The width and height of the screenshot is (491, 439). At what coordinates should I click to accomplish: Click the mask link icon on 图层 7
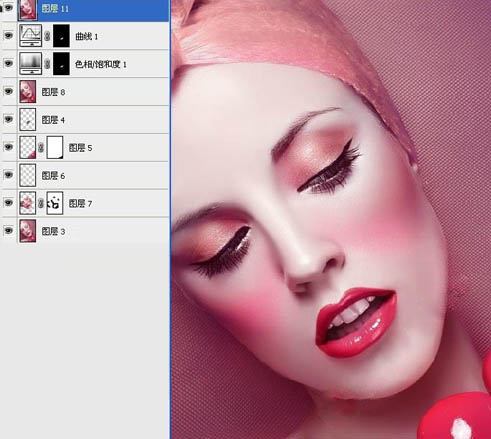pos(41,203)
